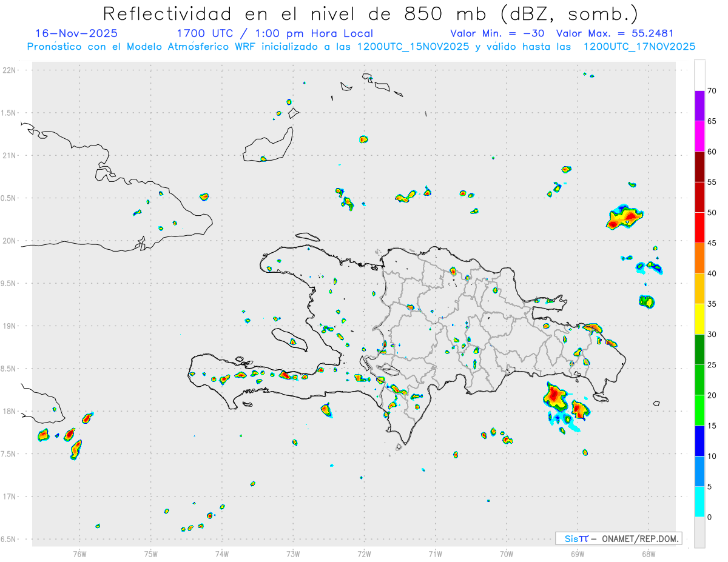Click the '25' value on the color scale
Image resolution: width=728 pixels, height=562 pixels.
712,365
